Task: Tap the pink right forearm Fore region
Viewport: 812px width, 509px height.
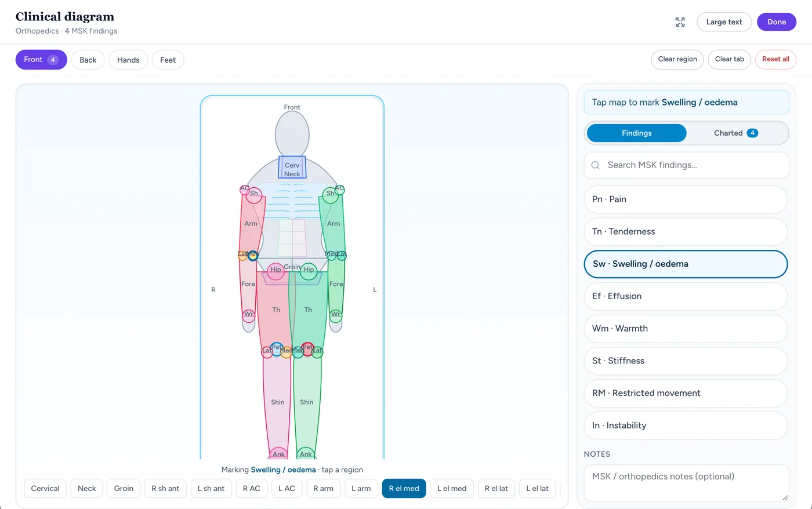Action: (248, 285)
